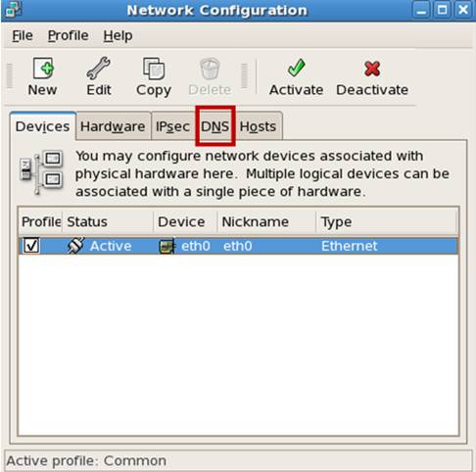Viewport: 476px width, 472px height.
Task: Click the eth0 network card icon
Action: (x=167, y=246)
